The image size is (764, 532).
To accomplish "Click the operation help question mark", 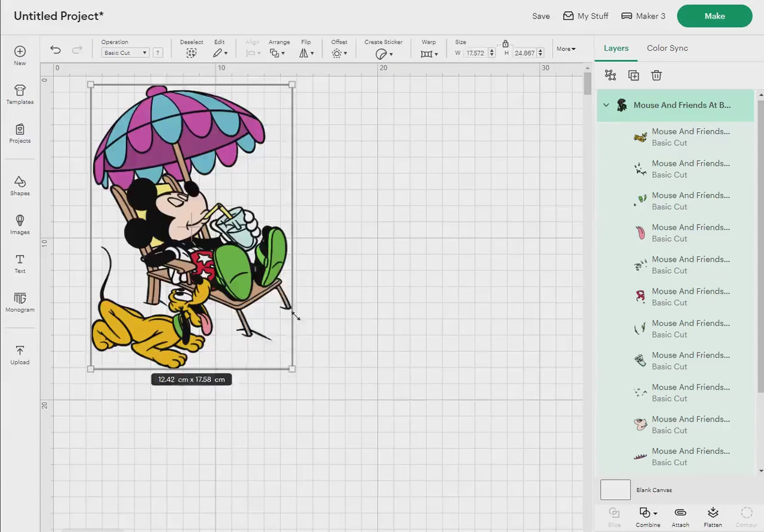I will click(x=158, y=52).
